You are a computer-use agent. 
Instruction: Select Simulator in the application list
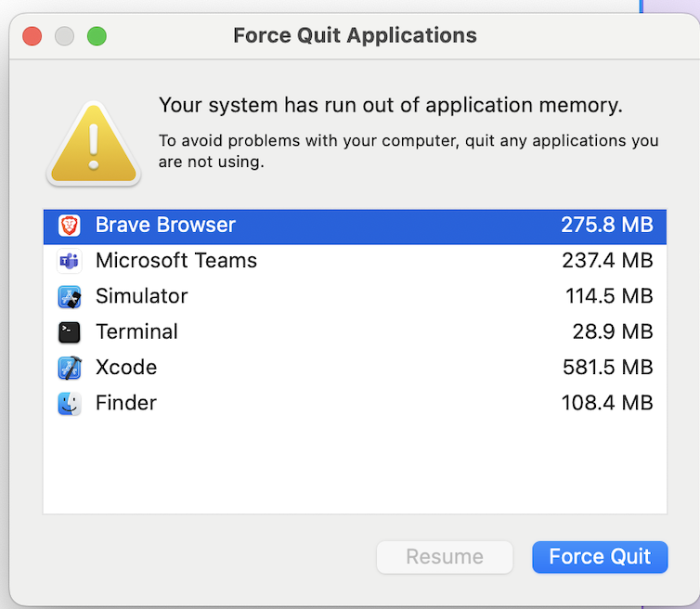pos(355,296)
